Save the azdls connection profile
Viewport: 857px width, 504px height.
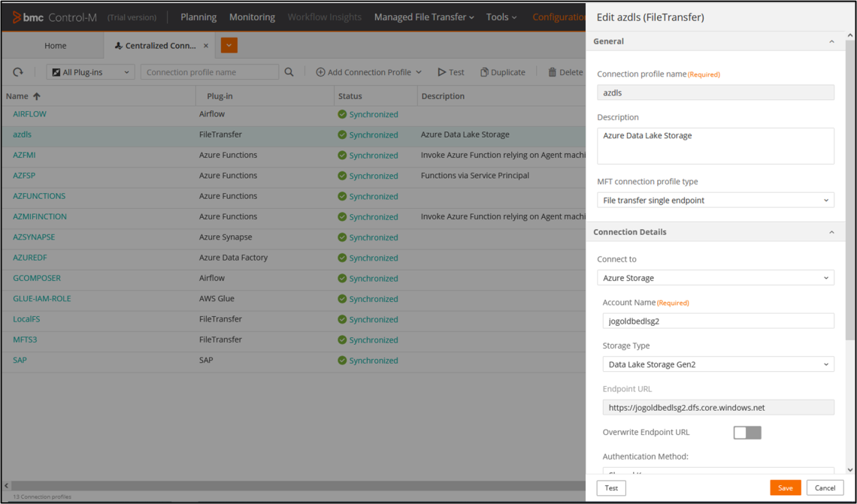[785, 487]
